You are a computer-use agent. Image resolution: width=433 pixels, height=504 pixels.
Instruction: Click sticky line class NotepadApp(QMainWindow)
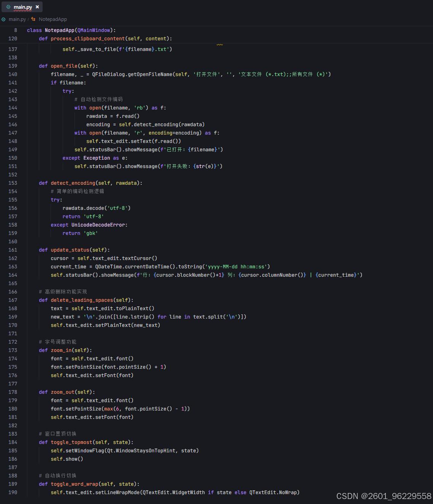click(71, 30)
